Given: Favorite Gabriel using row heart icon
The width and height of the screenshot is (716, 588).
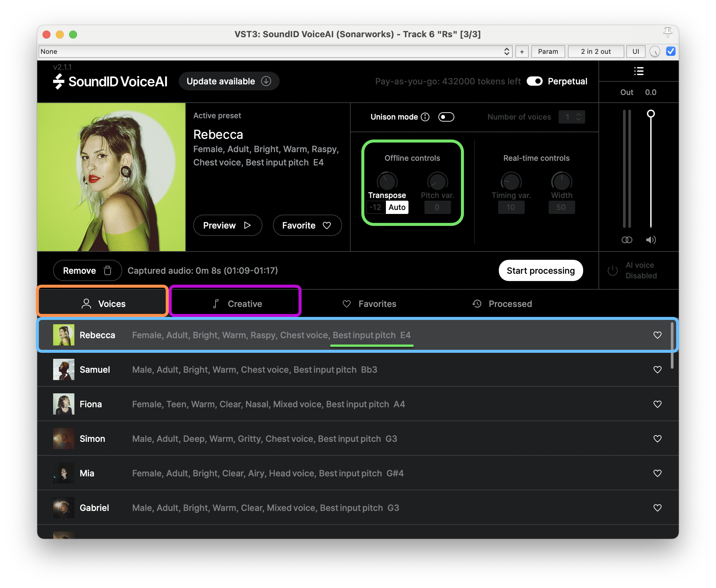Looking at the screenshot, I should click(658, 508).
